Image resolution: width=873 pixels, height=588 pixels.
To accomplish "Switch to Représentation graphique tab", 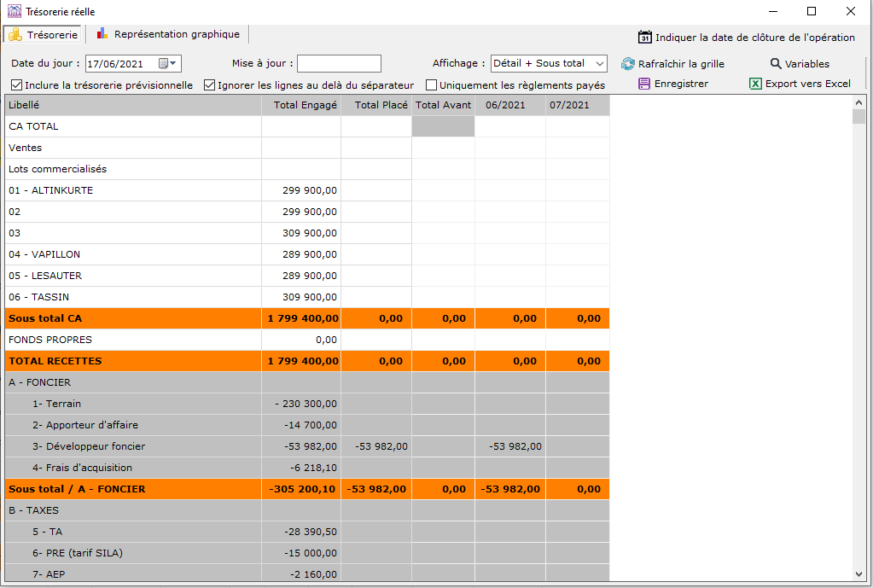I will 177,34.
